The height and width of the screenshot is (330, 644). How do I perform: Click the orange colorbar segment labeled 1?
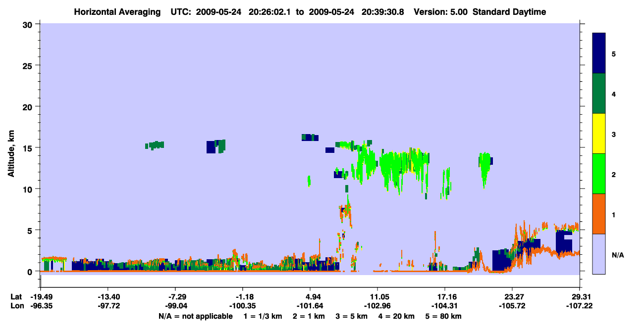(599, 214)
